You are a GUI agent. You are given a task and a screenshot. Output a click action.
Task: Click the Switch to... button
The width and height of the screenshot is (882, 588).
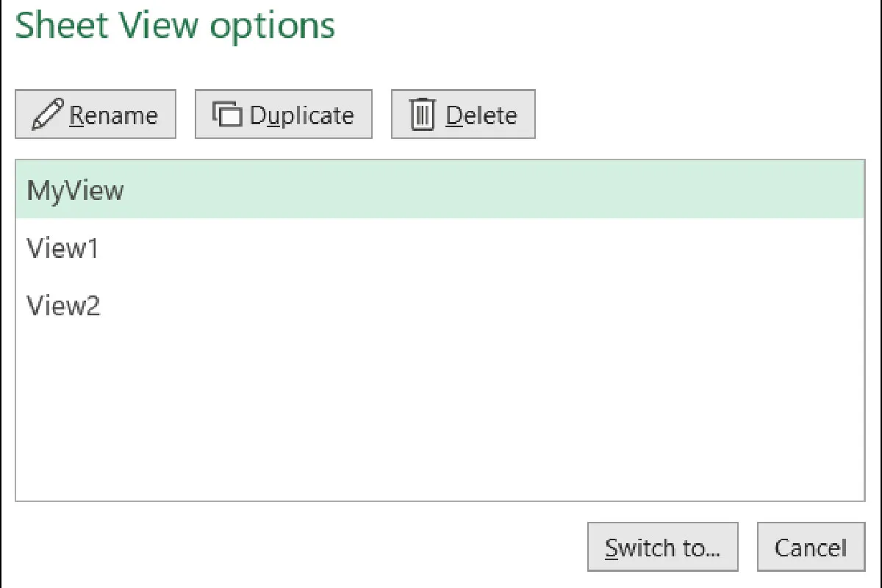tap(662, 548)
